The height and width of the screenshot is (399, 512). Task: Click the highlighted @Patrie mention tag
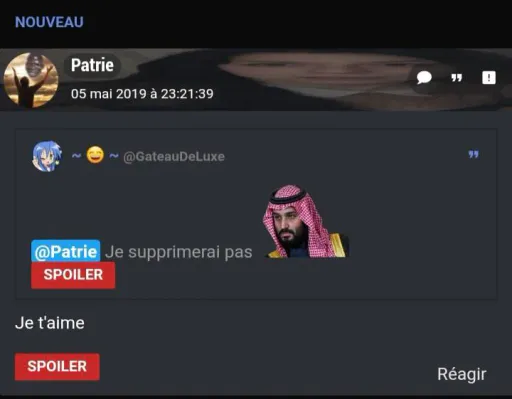tap(66, 251)
